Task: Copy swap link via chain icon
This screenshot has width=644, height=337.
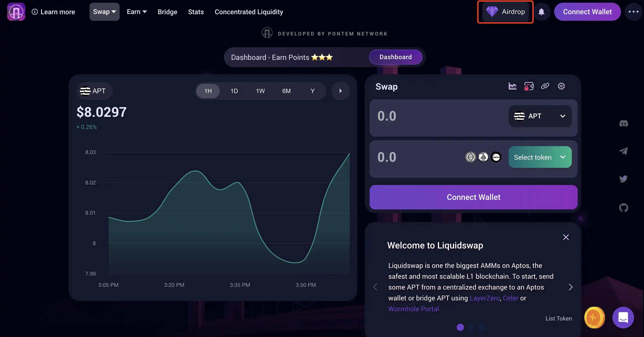Action: [x=545, y=86]
